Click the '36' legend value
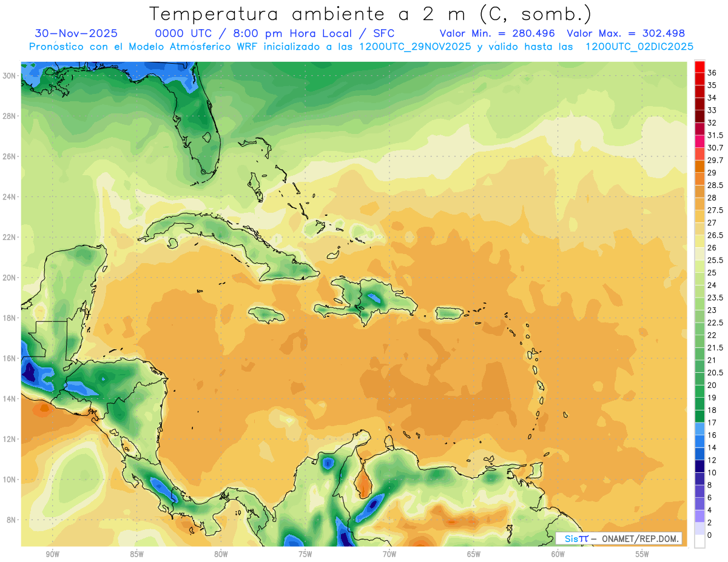The height and width of the screenshot is (562, 728). (712, 73)
